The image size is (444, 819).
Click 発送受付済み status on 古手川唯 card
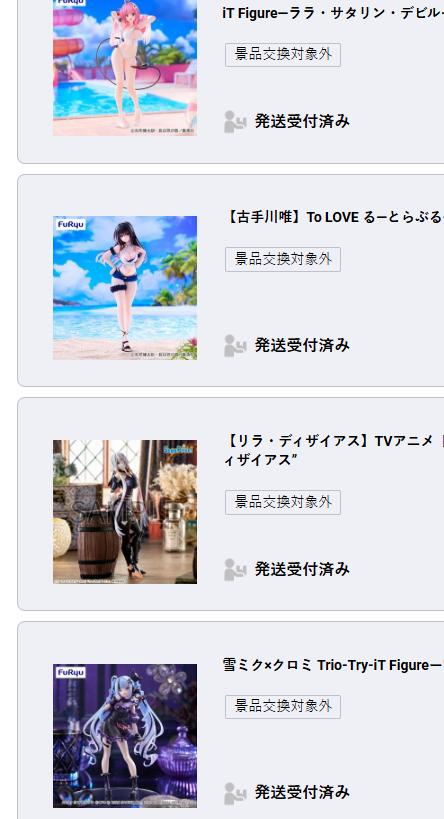point(302,345)
